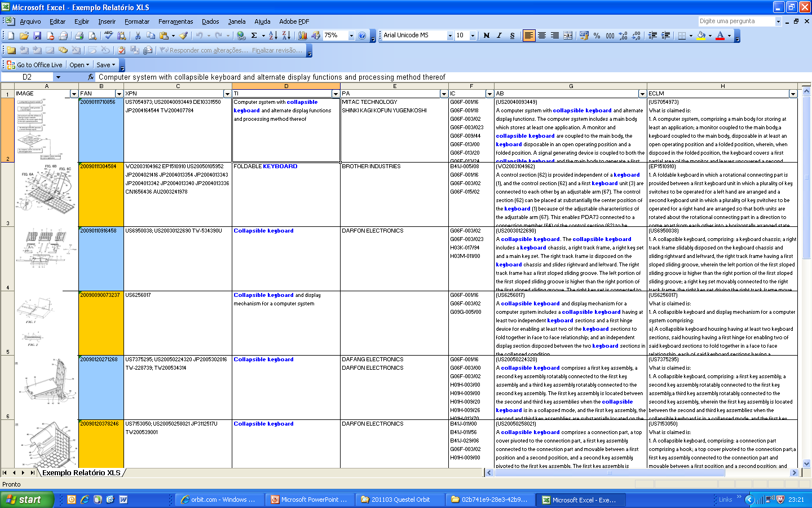Open the Editar menu

58,21
